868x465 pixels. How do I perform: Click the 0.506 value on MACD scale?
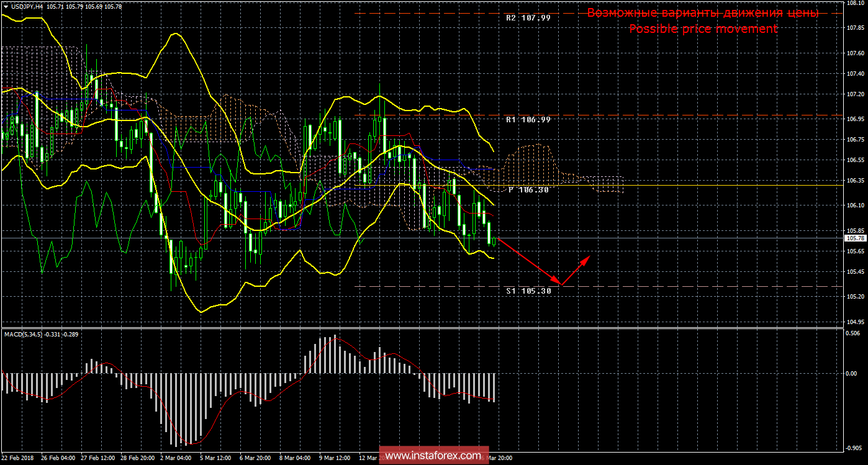coord(854,332)
